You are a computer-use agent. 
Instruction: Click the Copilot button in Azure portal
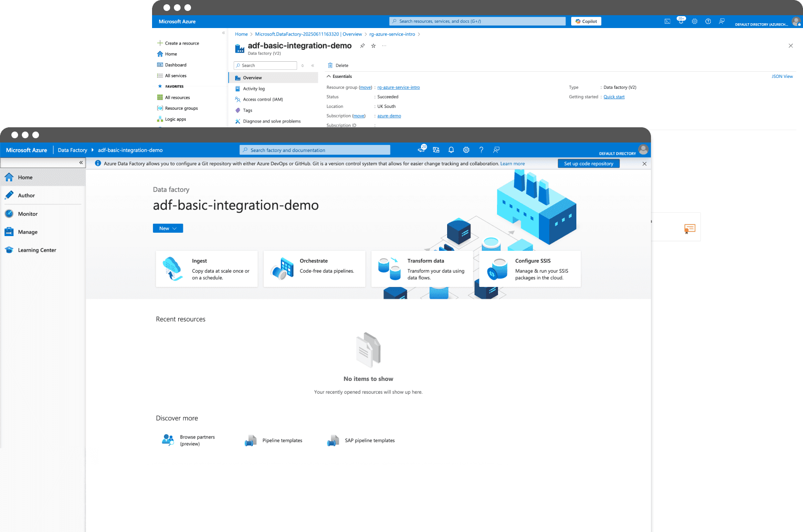[586, 21]
